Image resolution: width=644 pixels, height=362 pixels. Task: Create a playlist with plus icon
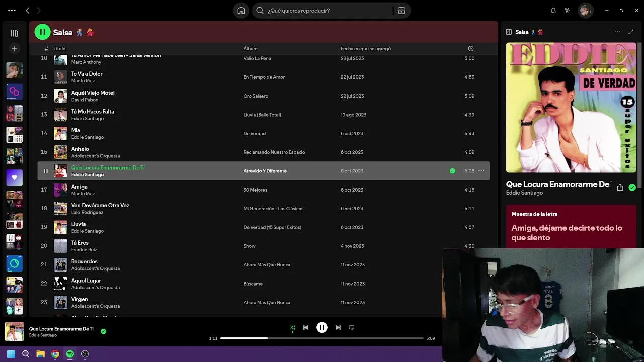[15, 49]
